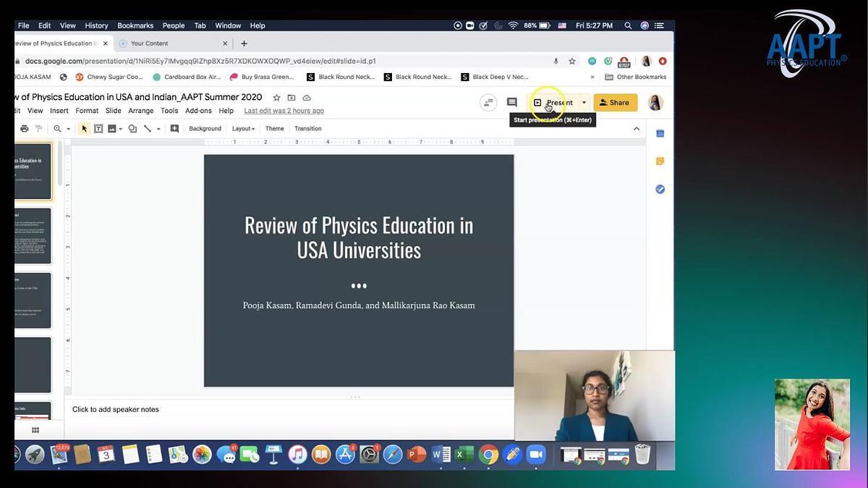Open the last edit history link
This screenshot has height=488, width=868.
[284, 111]
